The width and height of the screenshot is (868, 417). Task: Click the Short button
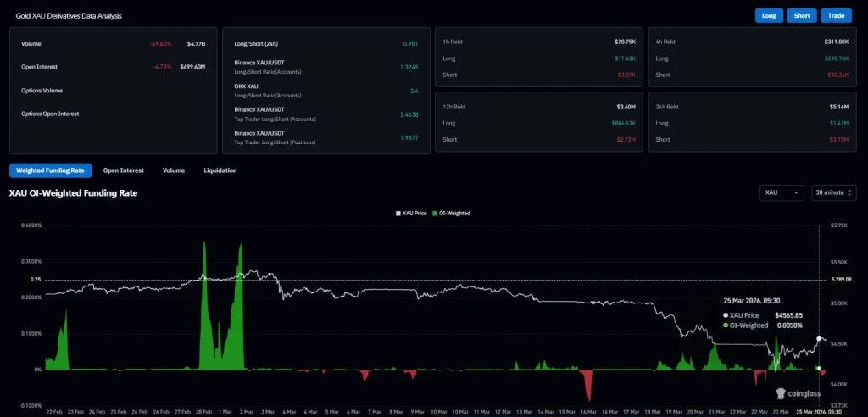click(x=802, y=15)
